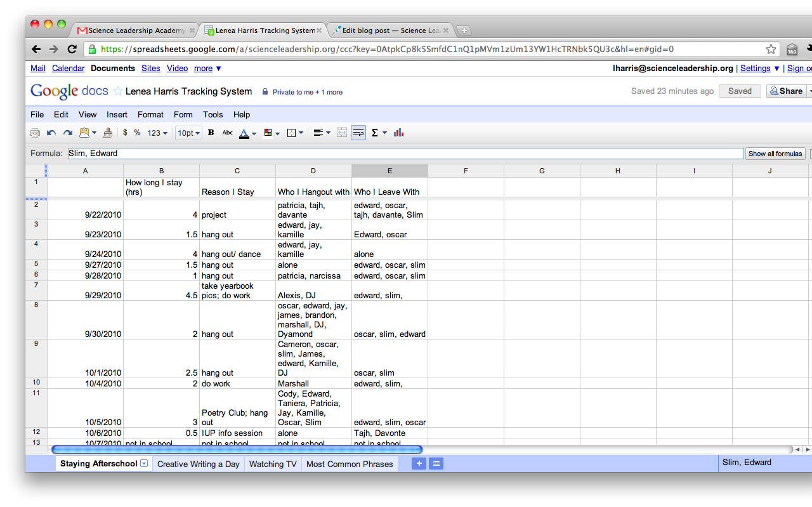The width and height of the screenshot is (812, 507).
Task: Switch to the Watching TV sheet tab
Action: point(273,464)
